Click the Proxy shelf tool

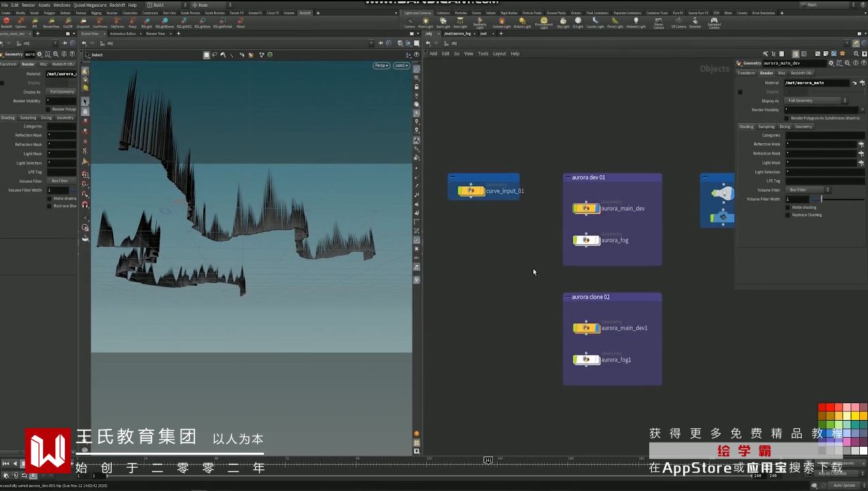(132, 22)
